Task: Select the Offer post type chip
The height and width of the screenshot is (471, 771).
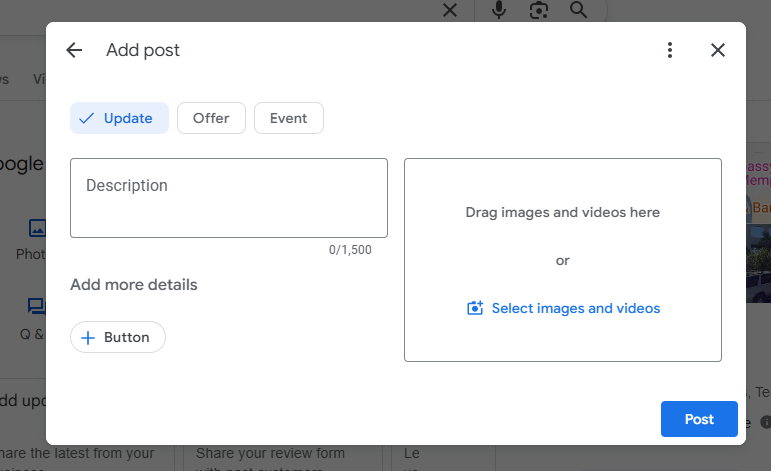Action: pos(211,118)
